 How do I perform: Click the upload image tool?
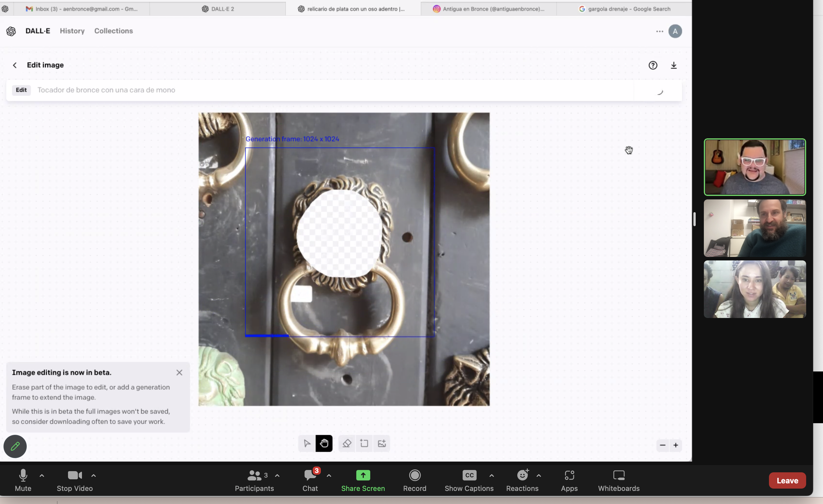point(382,444)
